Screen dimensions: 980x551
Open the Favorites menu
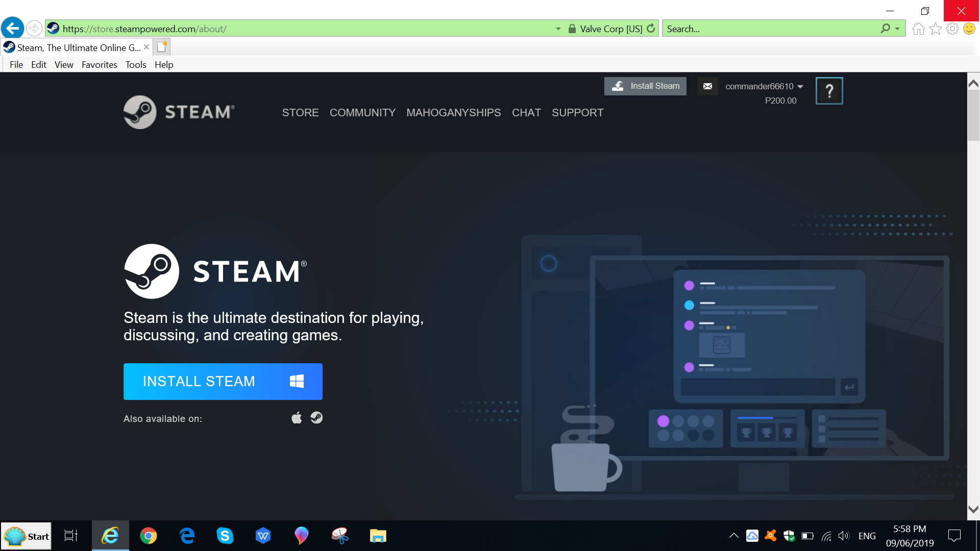(99, 64)
